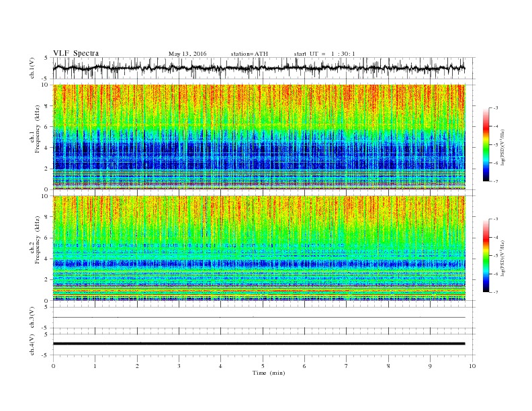Select the date text "May 13, 2016"
Viewport: 532px width, 411px height.
click(187, 54)
